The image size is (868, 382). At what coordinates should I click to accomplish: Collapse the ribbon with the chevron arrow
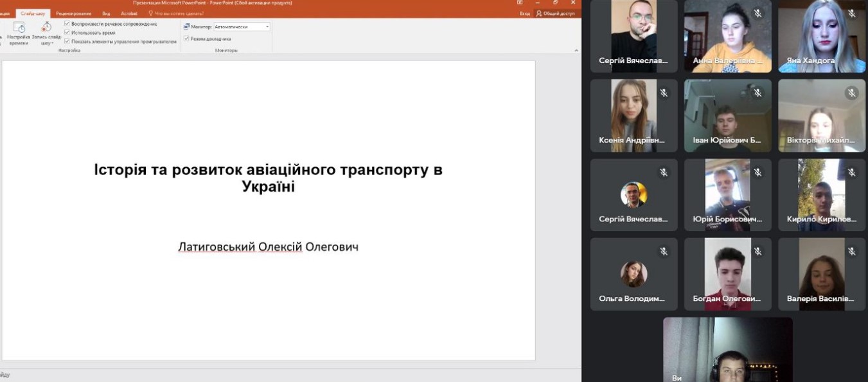point(576,50)
